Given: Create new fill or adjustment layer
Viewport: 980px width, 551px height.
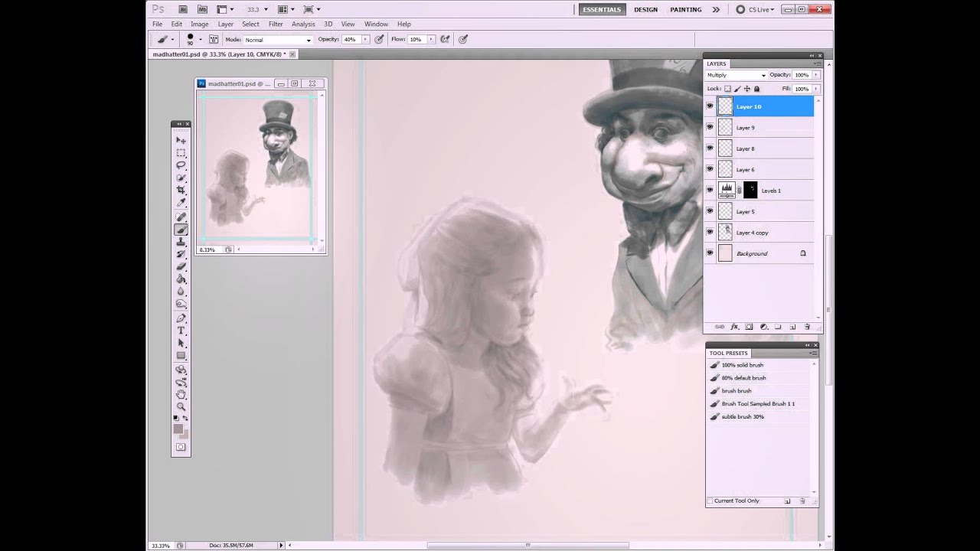Looking at the screenshot, I should (x=763, y=327).
